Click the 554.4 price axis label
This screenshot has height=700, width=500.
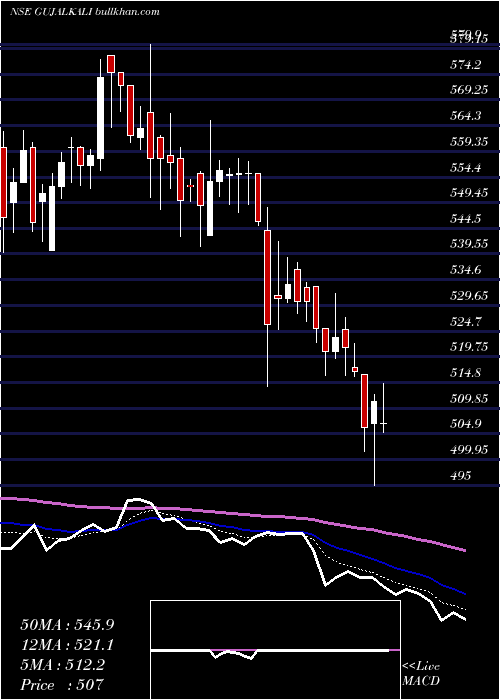pos(468,168)
